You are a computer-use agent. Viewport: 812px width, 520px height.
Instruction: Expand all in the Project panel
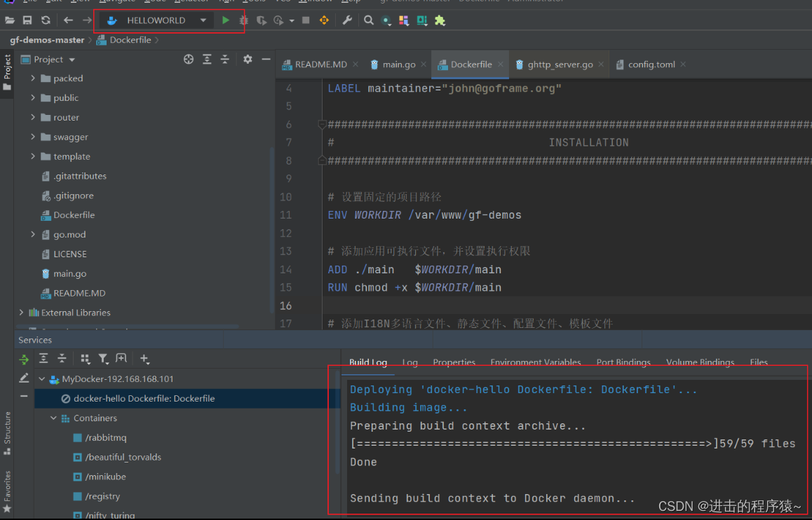click(207, 59)
